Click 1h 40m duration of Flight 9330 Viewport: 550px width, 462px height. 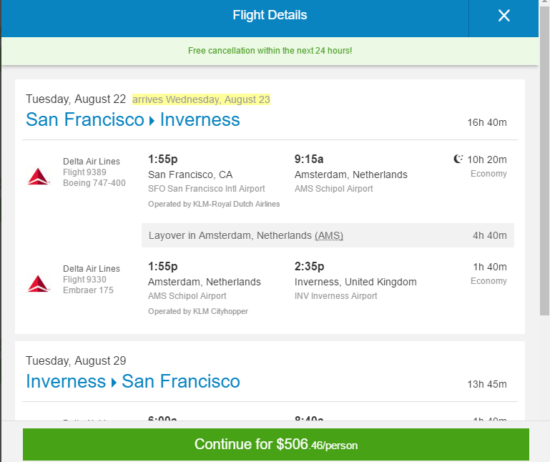tap(490, 267)
